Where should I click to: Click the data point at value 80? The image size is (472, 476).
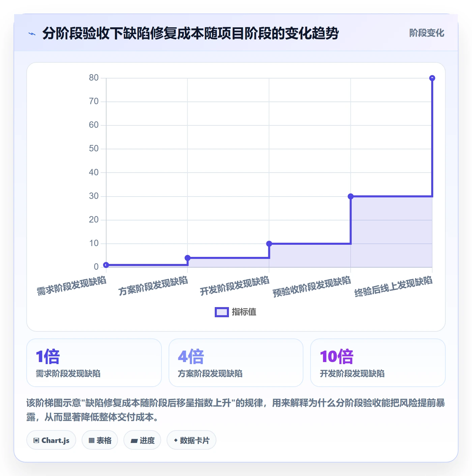coord(432,78)
